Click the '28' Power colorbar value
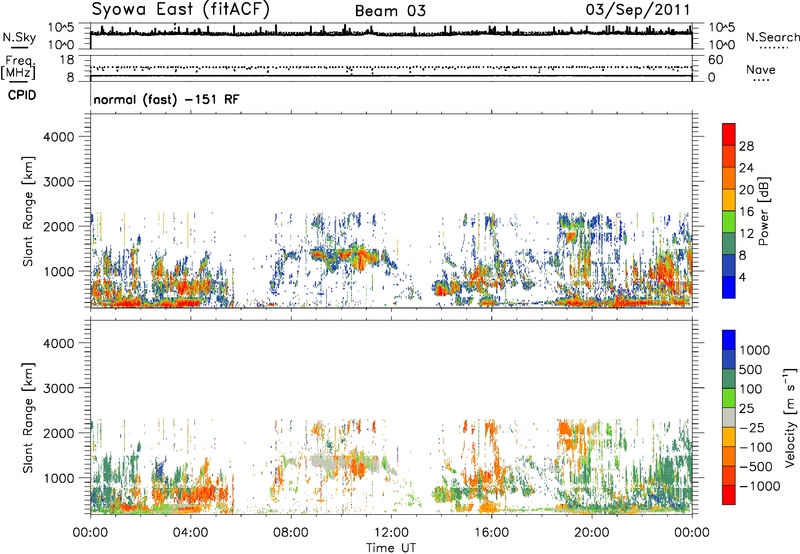 [x=746, y=146]
